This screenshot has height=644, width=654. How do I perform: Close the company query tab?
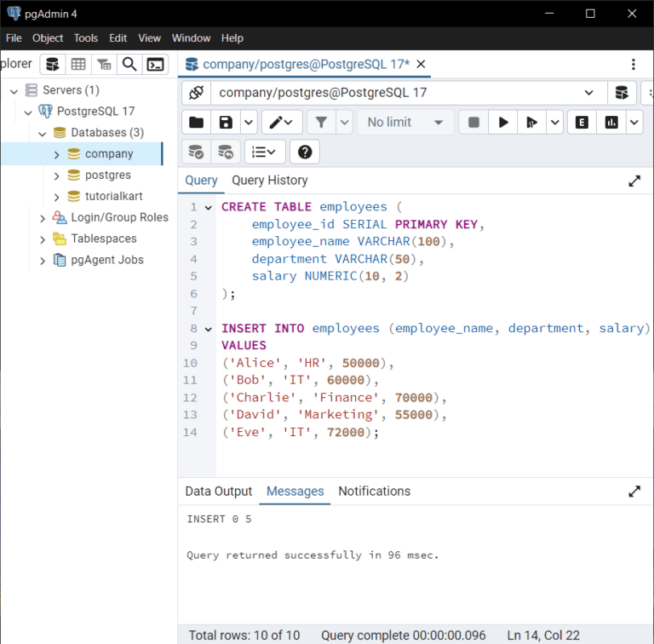pyautogui.click(x=422, y=64)
